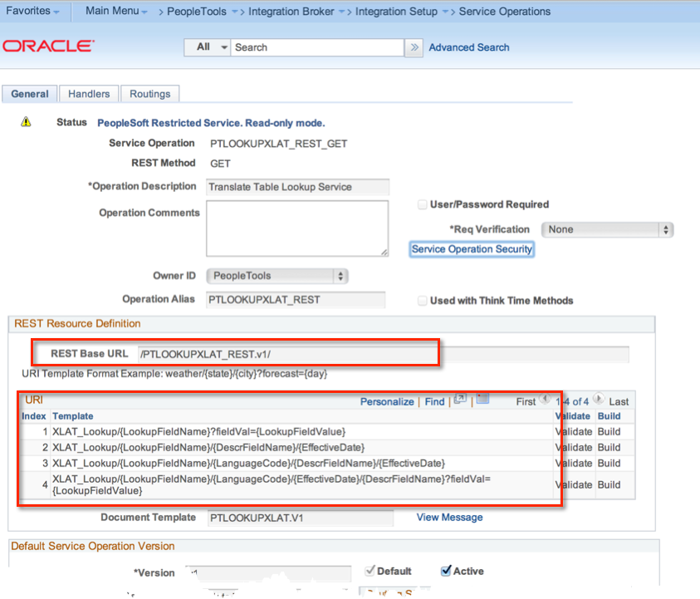Expand the PeopleTools breadcrumb menu
The height and width of the screenshot is (599, 700).
point(235,12)
